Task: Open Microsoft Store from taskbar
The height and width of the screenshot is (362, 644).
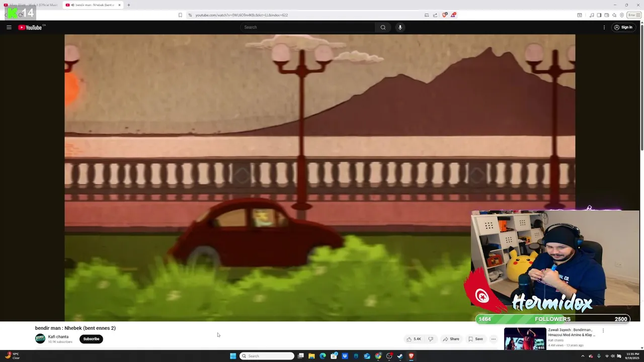Action: (334, 356)
